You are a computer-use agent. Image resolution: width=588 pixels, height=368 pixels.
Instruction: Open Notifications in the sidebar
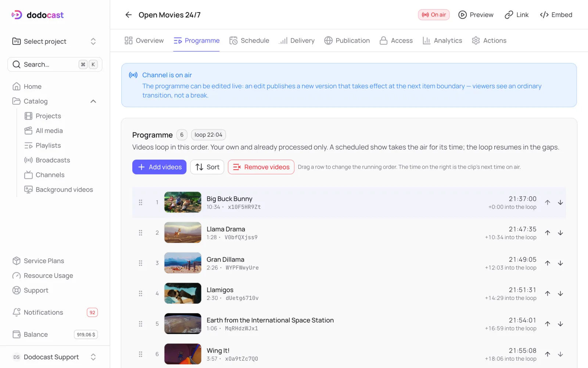(55, 312)
